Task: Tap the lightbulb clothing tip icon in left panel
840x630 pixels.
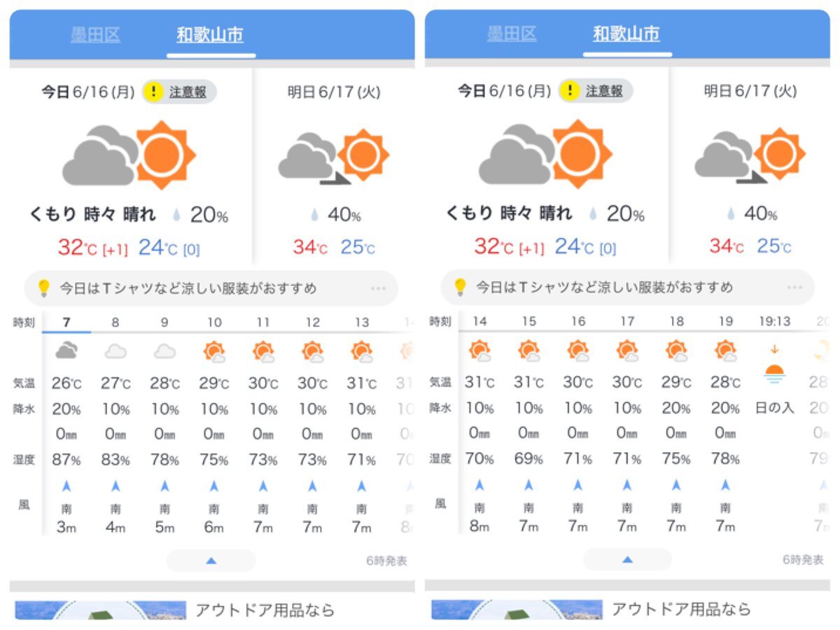Action: click(x=43, y=288)
